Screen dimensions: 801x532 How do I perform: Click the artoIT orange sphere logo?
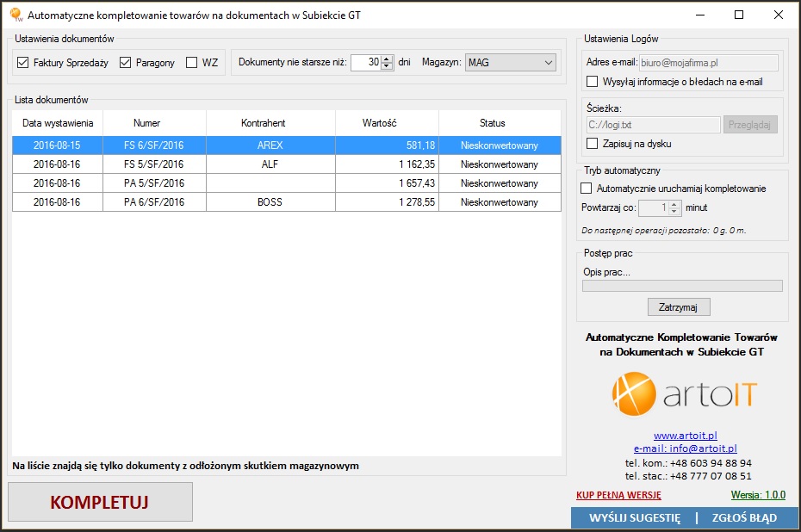pyautogui.click(x=633, y=393)
